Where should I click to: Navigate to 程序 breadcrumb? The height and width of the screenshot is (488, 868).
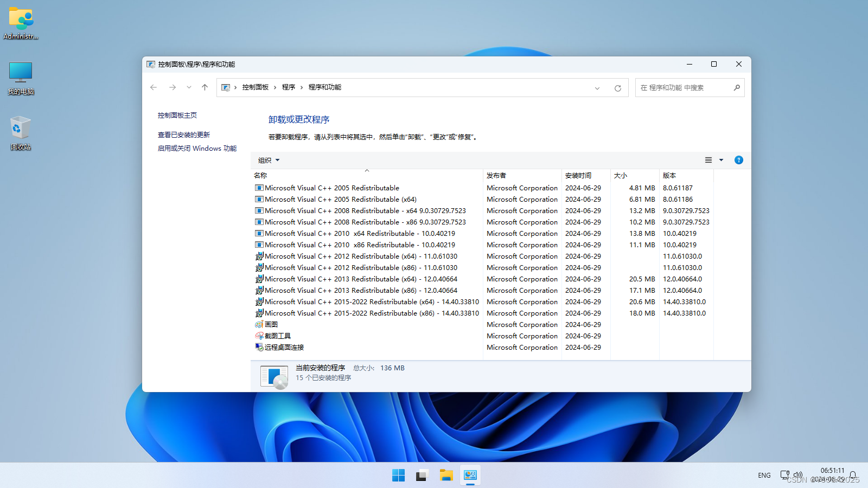click(289, 87)
